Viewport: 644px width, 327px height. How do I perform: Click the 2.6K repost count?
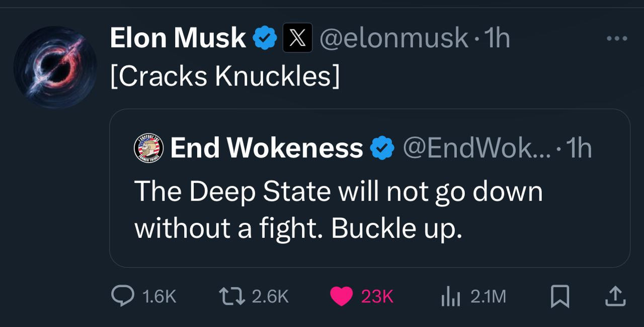click(270, 296)
